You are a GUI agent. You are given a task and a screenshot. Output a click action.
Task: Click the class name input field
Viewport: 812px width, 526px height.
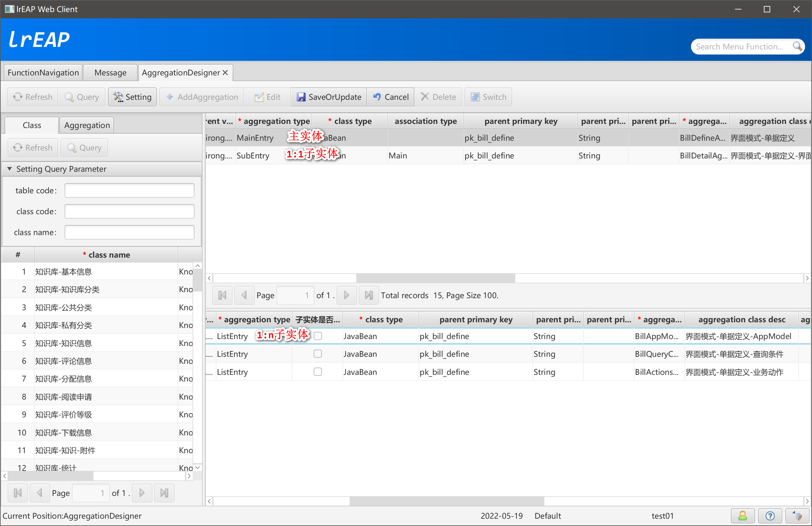point(129,232)
